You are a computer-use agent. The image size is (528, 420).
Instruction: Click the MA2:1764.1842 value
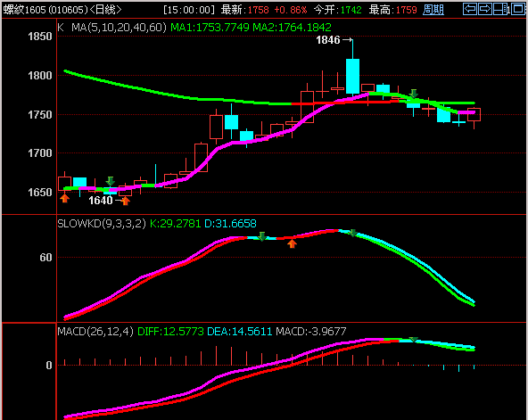292,28
